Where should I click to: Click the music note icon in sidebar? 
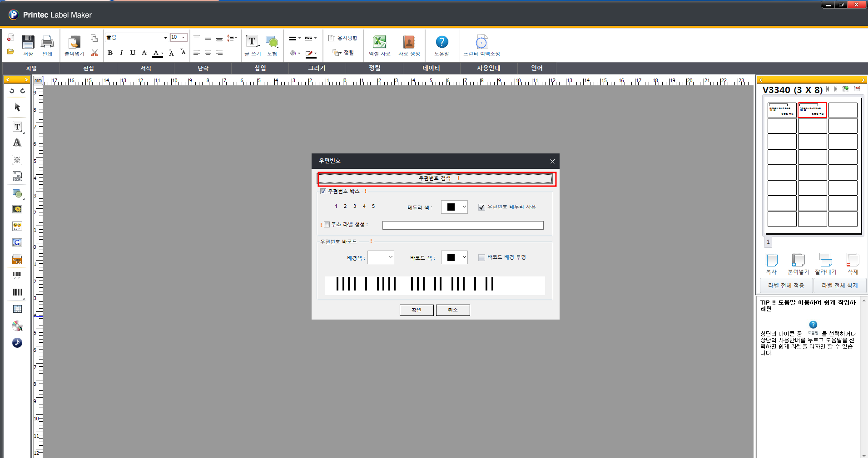tap(17, 343)
